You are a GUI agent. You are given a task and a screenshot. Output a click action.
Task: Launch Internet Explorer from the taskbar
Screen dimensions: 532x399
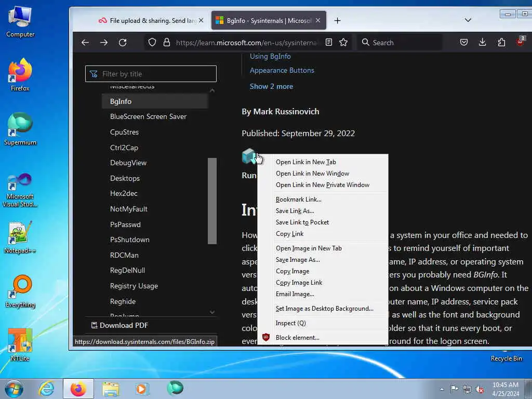click(x=46, y=389)
